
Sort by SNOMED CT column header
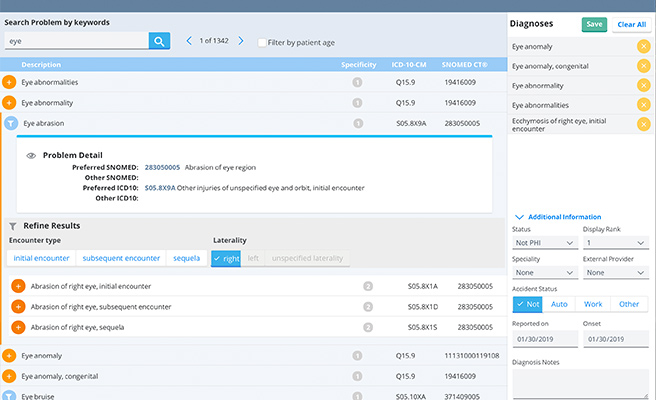tap(464, 64)
